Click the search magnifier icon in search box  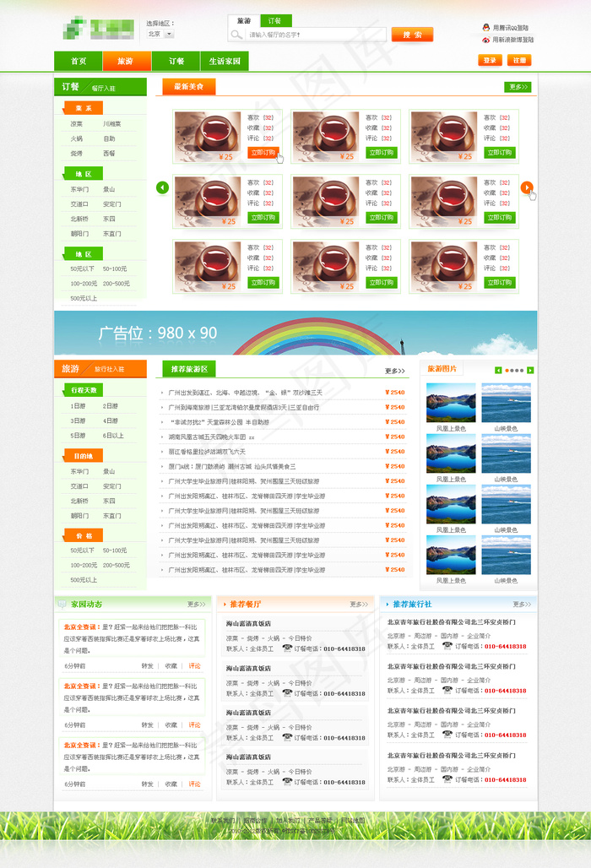(236, 35)
